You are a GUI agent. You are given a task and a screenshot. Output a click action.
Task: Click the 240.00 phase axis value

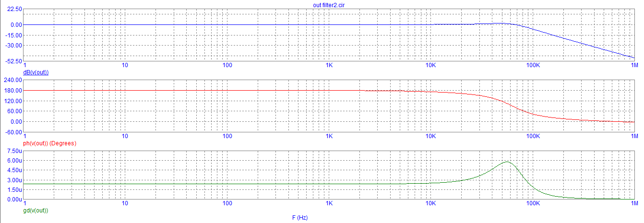click(13, 81)
